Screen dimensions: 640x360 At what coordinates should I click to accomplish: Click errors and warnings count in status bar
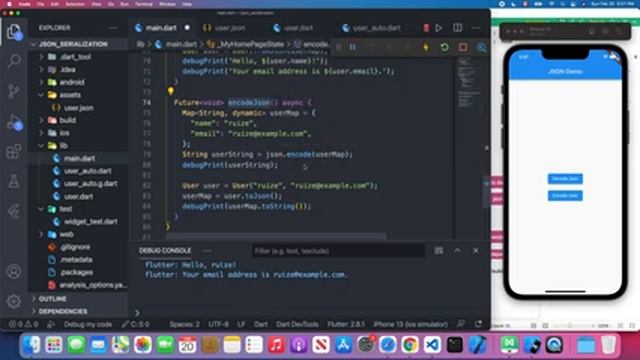pos(23,324)
